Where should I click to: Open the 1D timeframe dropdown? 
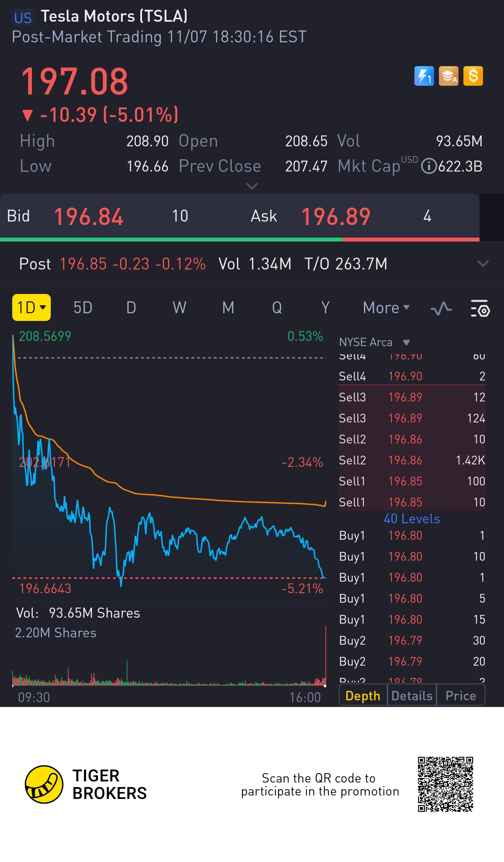[31, 308]
